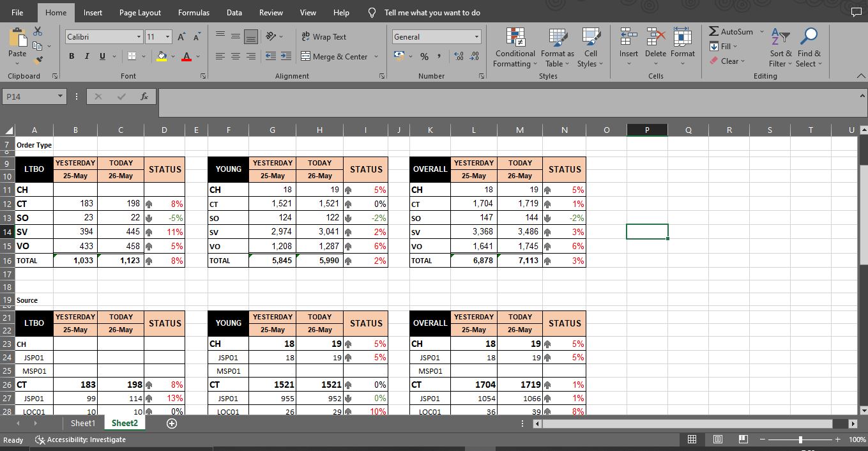Click the Delete cells icon
Screen dimensions: 868x451
click(x=655, y=38)
